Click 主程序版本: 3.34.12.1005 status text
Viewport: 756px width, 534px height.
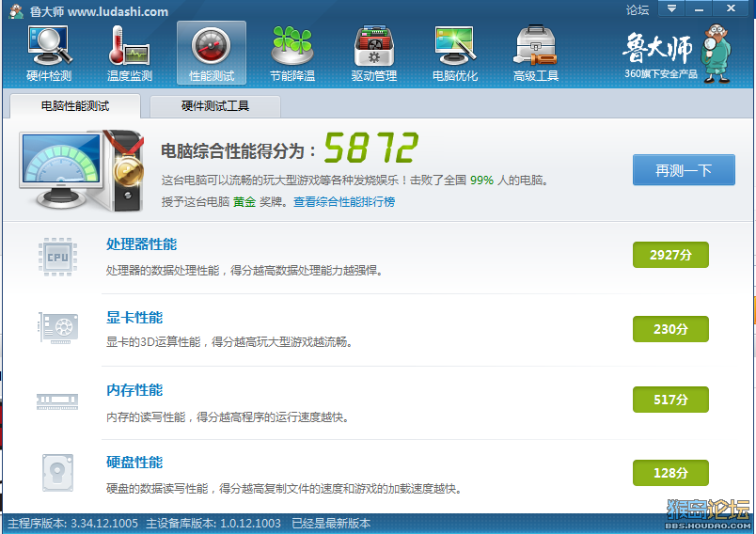point(72,524)
